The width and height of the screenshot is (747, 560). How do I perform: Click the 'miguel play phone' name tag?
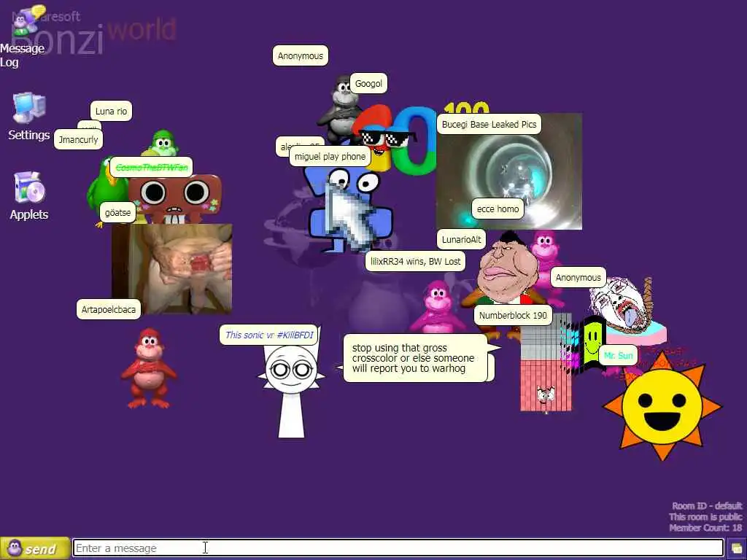tap(330, 156)
